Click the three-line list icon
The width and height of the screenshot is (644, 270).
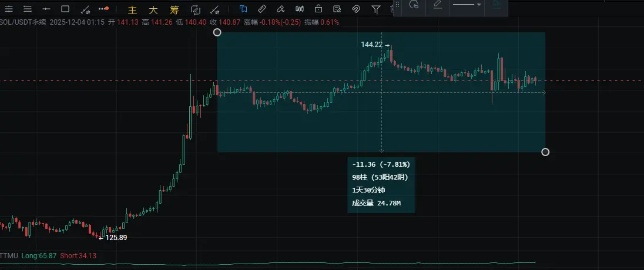tap(28, 9)
